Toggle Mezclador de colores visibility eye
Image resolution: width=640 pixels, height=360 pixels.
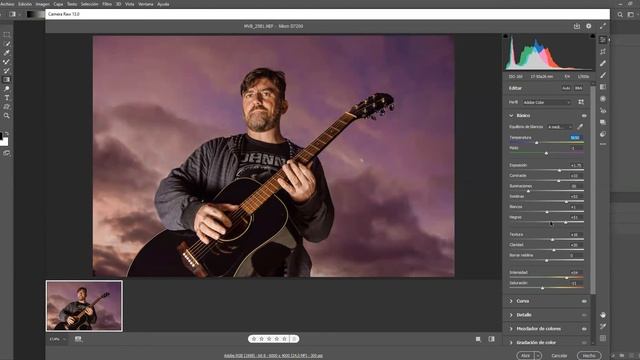tap(584, 329)
